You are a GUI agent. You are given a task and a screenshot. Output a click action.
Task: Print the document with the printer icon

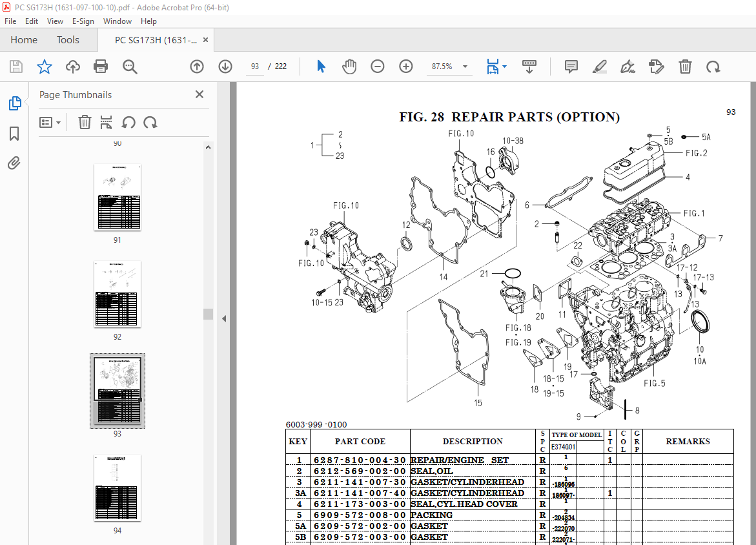tap(101, 67)
